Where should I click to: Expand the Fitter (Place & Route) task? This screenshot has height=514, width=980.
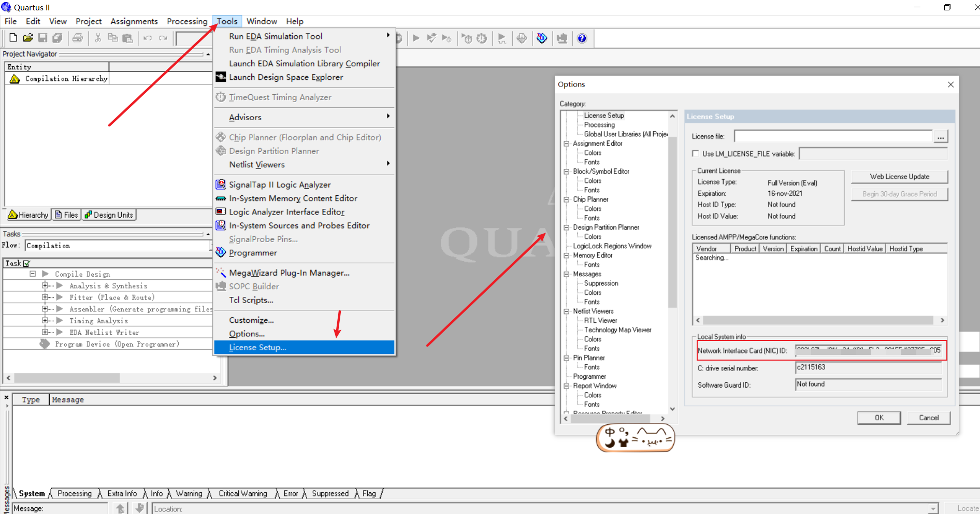pyautogui.click(x=45, y=297)
